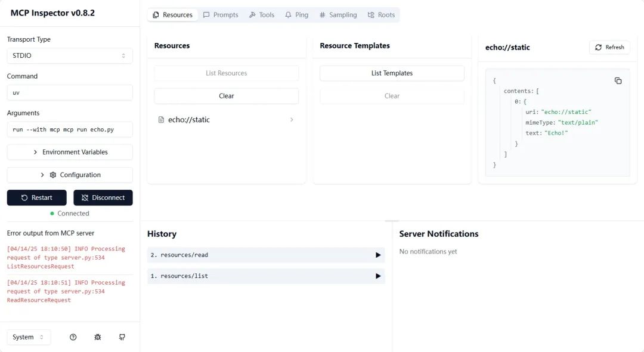Click the "Echo!" text value
644x352 pixels.
(x=556, y=133)
